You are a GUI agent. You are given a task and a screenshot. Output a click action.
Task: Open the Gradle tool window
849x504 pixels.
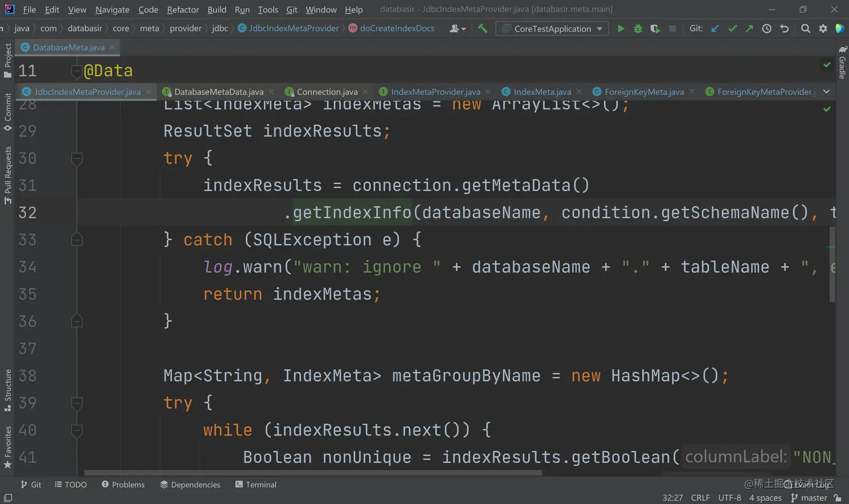[x=842, y=62]
